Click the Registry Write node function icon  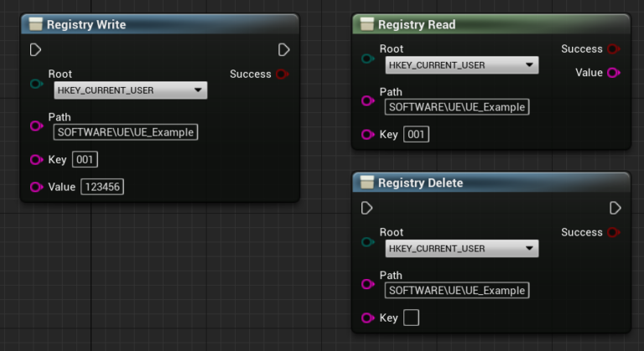click(36, 24)
